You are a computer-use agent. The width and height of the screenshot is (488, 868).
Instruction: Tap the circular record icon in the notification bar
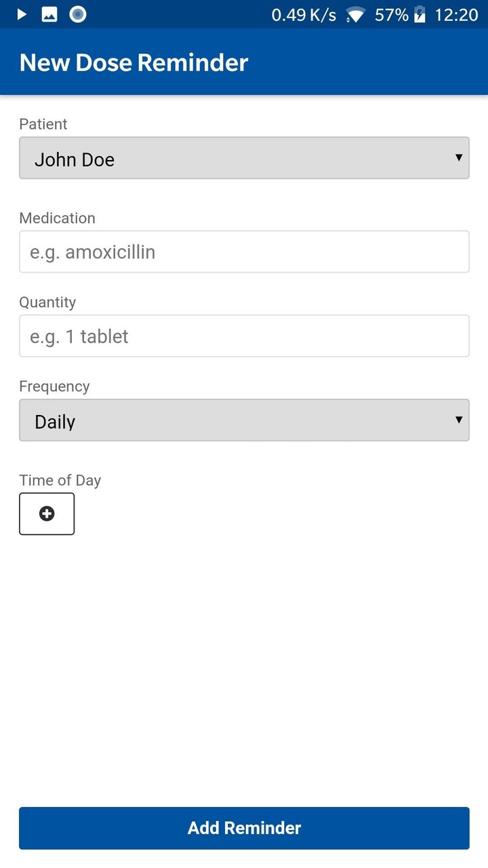point(77,14)
